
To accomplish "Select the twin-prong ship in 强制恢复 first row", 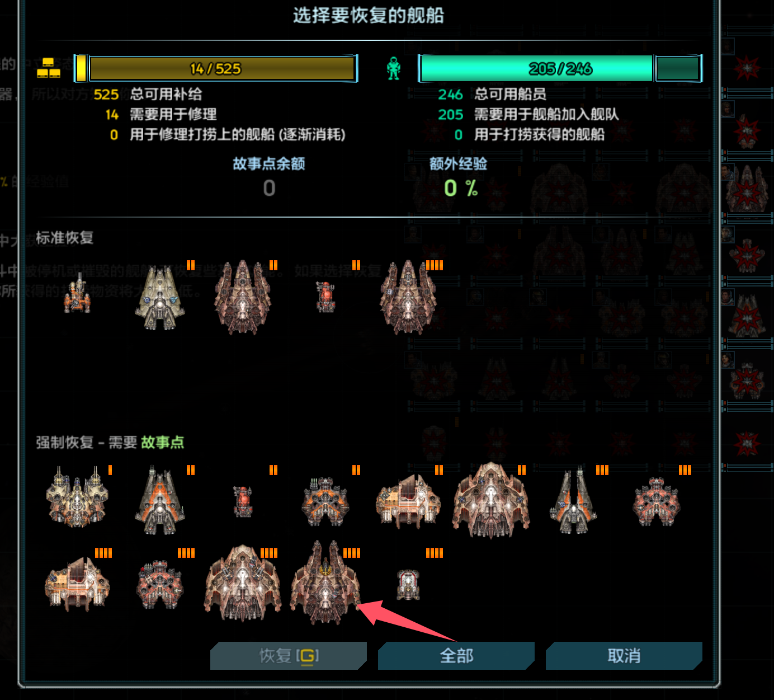I will tap(574, 501).
